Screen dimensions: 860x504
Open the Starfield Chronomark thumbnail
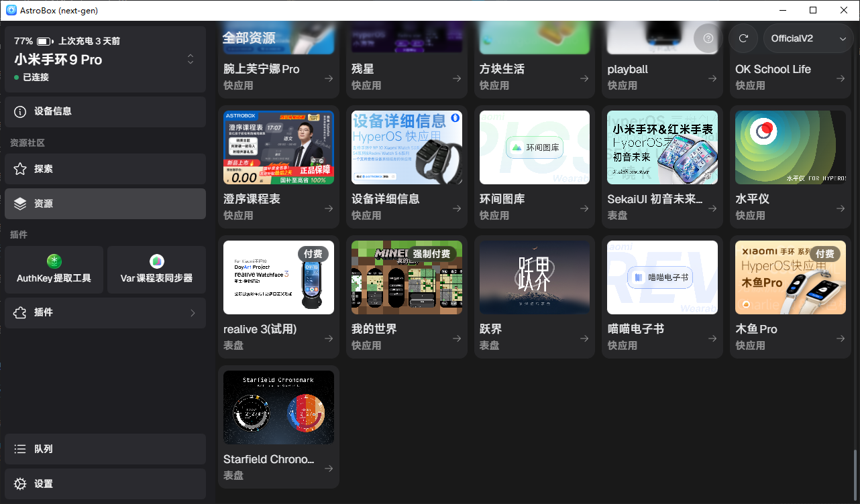[x=278, y=407]
